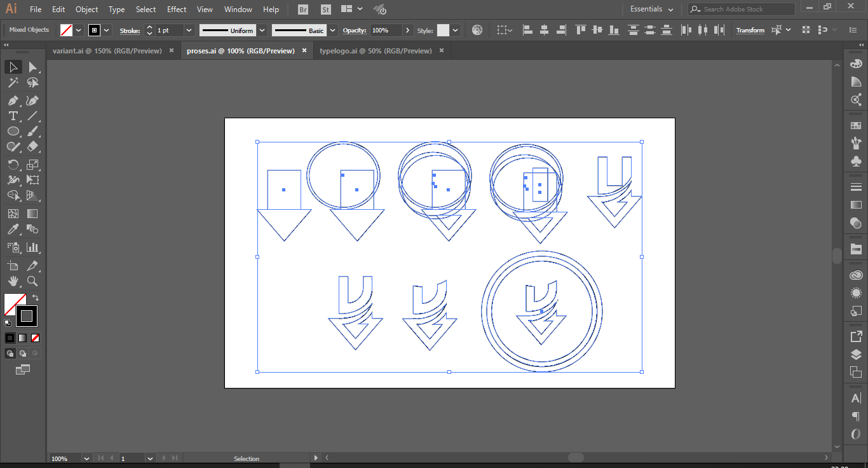The width and height of the screenshot is (868, 468).
Task: Activate the Shape Builder tool
Action: point(13,196)
